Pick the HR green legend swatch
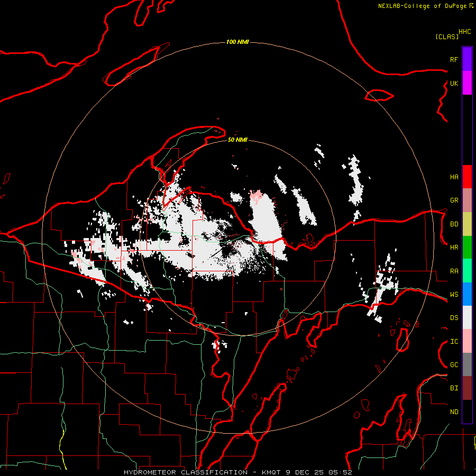Viewport: 476px width, 476px height. (x=467, y=248)
